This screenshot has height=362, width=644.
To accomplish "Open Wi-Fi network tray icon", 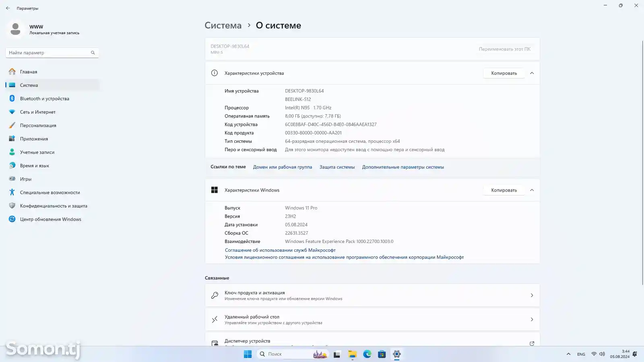I will [x=594, y=354].
